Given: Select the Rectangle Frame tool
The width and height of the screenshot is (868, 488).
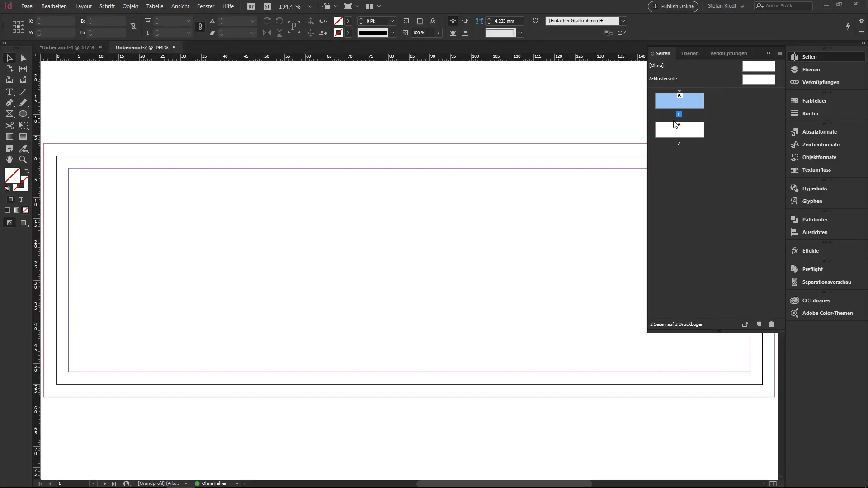Looking at the screenshot, I should tap(9, 114).
